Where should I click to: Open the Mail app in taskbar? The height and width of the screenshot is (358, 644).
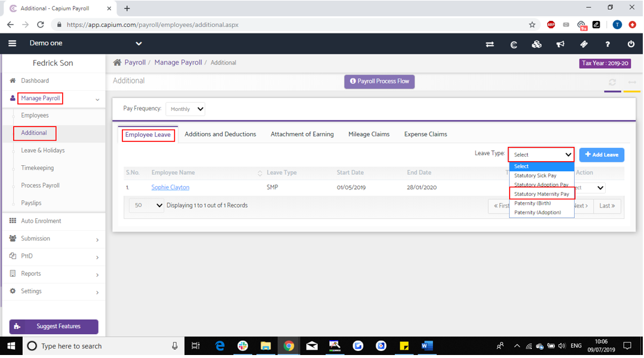(312, 345)
